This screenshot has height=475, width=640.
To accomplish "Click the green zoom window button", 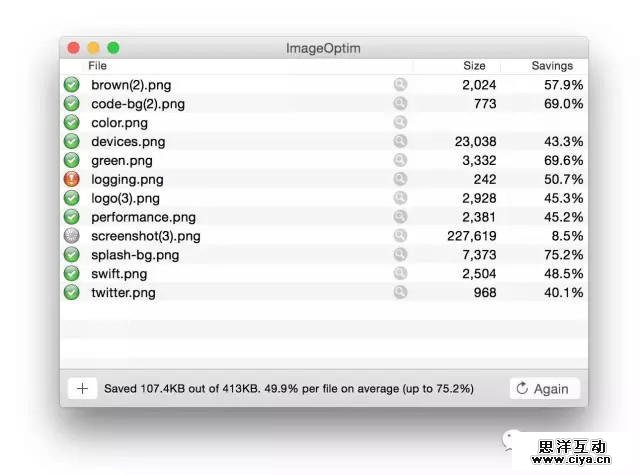I will click(x=113, y=47).
